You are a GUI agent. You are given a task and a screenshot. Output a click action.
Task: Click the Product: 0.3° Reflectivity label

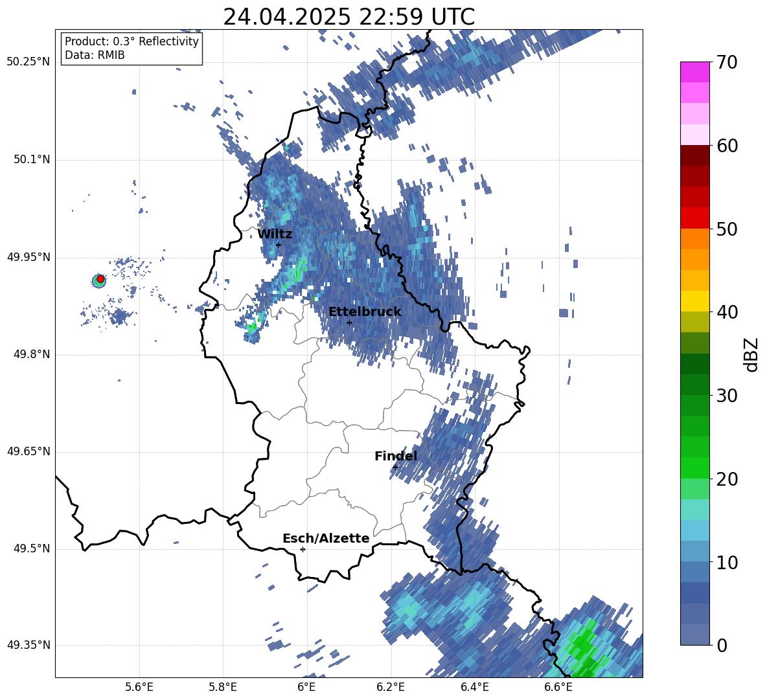(132, 41)
